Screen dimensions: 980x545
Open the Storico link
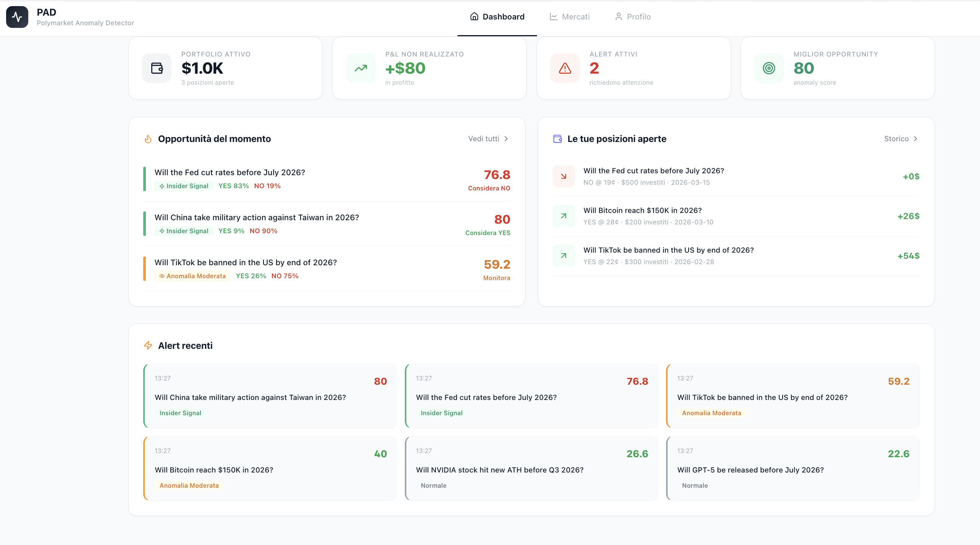pos(896,139)
